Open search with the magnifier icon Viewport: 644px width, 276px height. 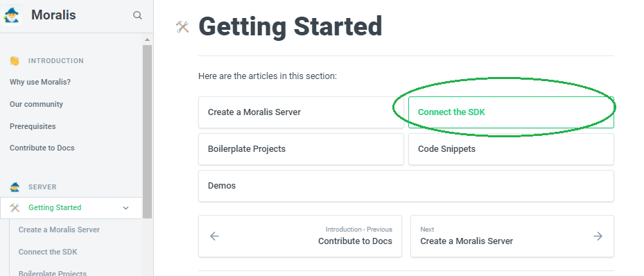coord(137,15)
